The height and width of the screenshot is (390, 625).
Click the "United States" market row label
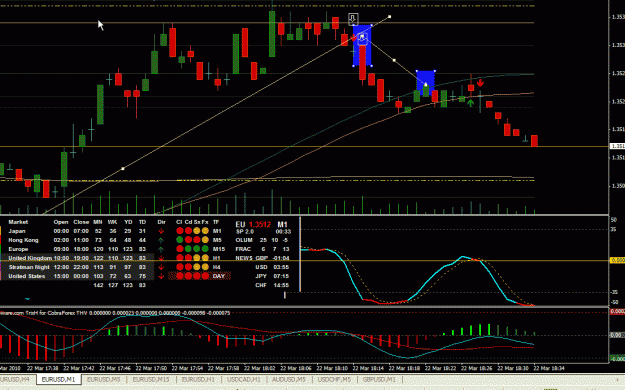tap(27, 276)
